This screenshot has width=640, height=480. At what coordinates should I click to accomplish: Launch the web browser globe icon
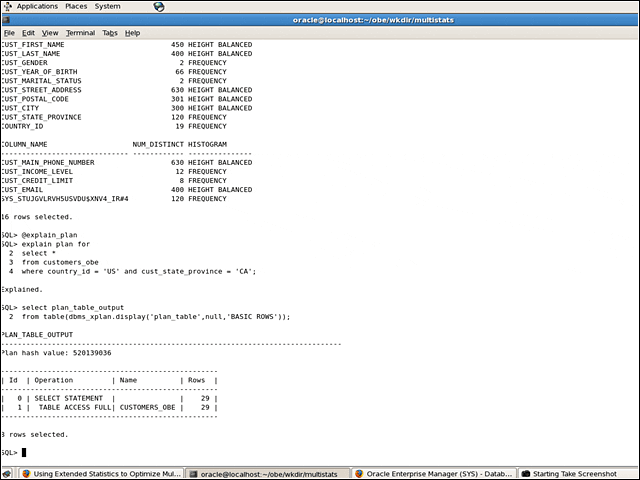tap(159, 7)
